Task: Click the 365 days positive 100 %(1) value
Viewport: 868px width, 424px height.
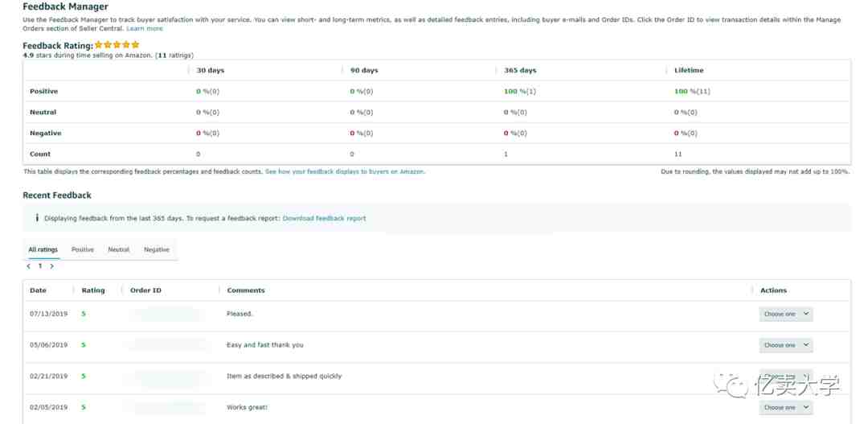Action: [x=520, y=92]
